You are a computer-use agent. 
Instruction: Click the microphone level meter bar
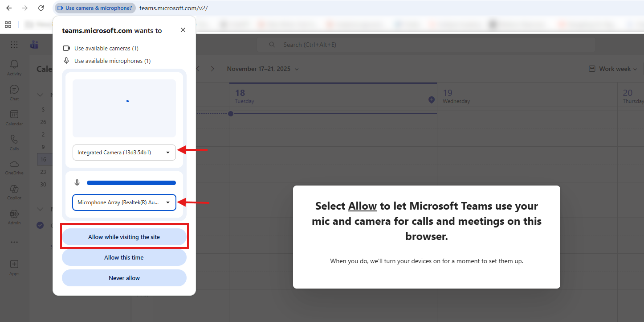pos(131,182)
